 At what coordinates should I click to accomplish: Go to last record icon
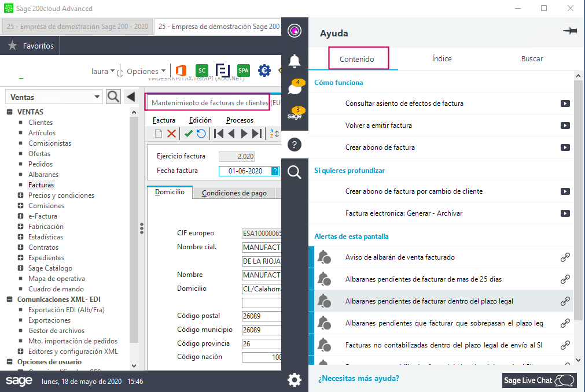coord(257,134)
